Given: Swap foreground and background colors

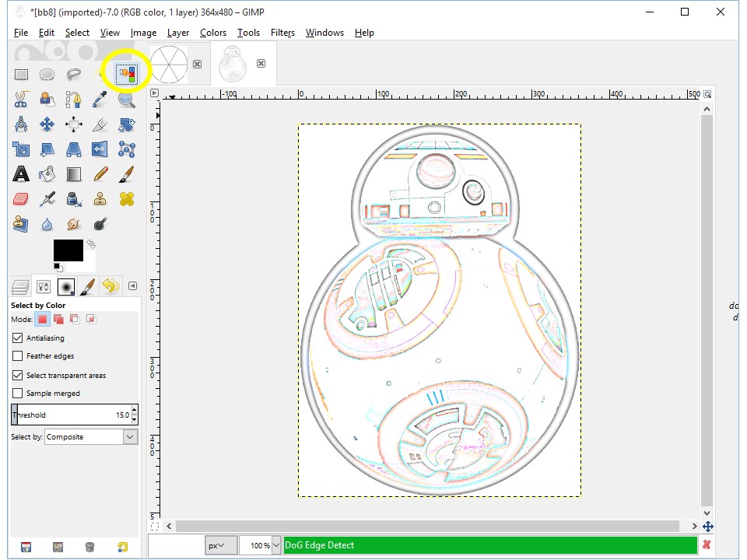Looking at the screenshot, I should click(91, 244).
